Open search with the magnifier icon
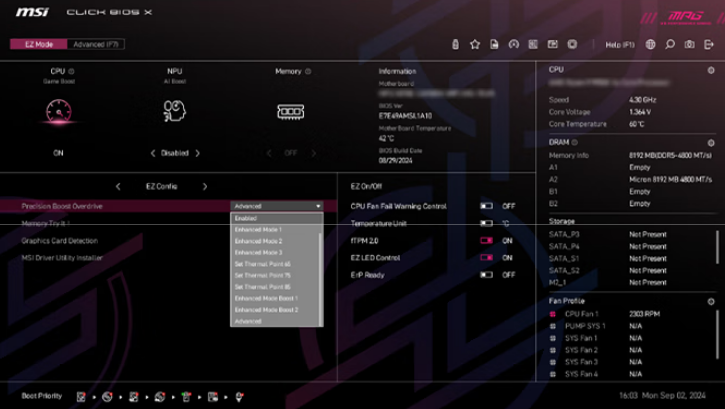The image size is (725, 409). (x=670, y=44)
